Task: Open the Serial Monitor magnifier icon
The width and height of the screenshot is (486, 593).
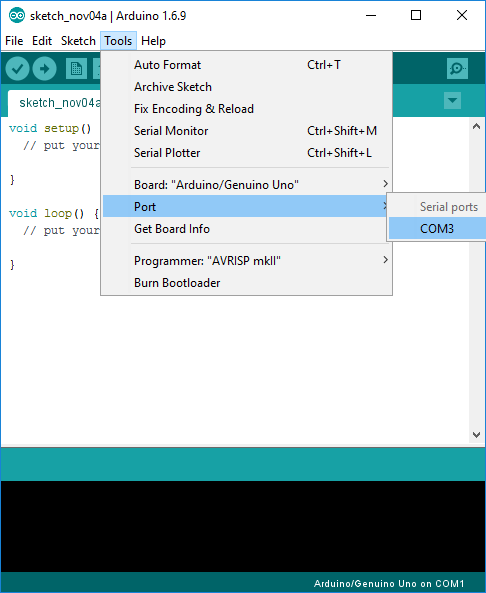Action: (x=457, y=68)
